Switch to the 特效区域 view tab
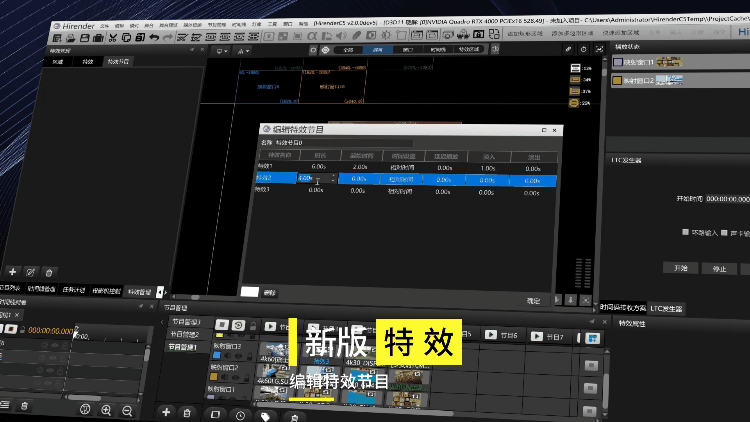Image resolution: width=750 pixels, height=422 pixels. click(x=468, y=49)
